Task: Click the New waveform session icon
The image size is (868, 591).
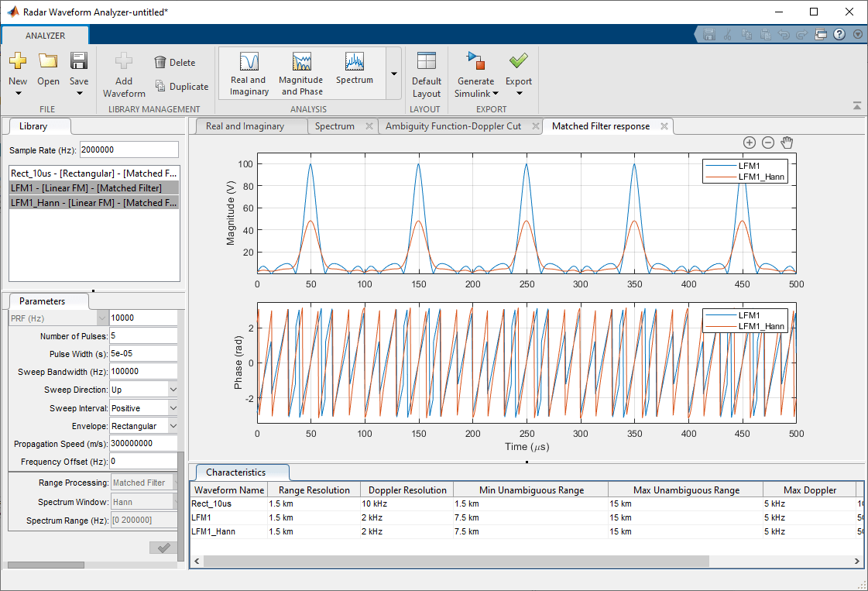Action: pos(18,61)
